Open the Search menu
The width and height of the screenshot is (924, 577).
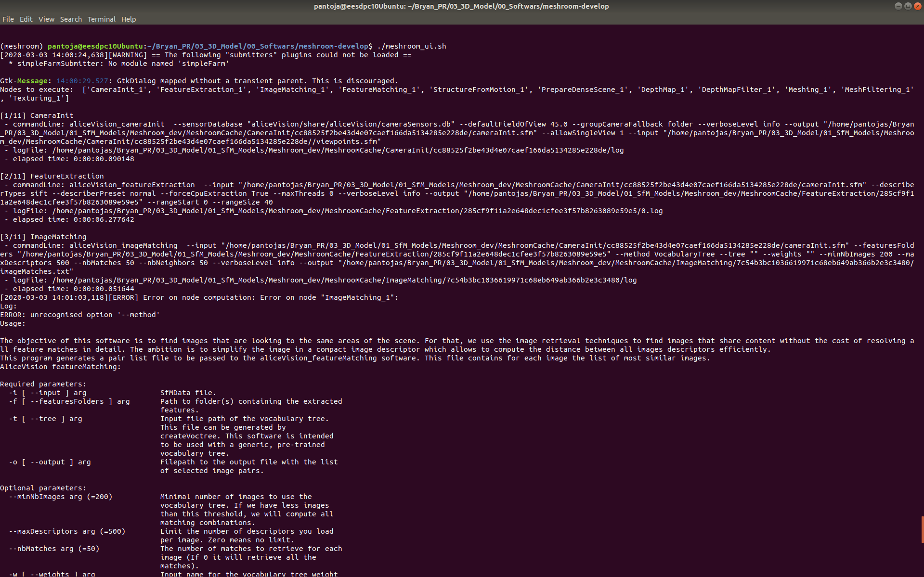click(71, 19)
